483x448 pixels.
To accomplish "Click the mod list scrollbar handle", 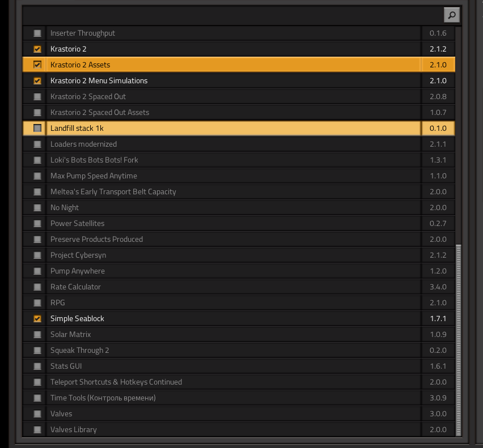I will [x=459, y=340].
